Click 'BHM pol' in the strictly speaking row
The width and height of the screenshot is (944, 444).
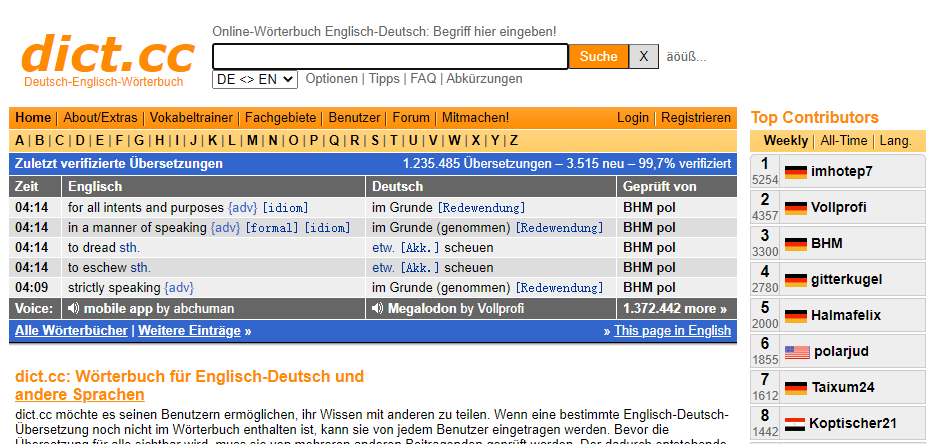pos(649,287)
